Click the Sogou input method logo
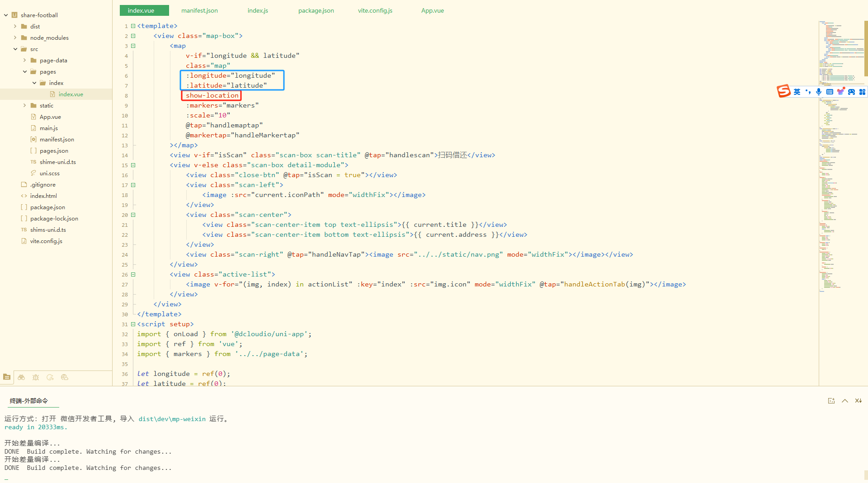 coord(784,91)
